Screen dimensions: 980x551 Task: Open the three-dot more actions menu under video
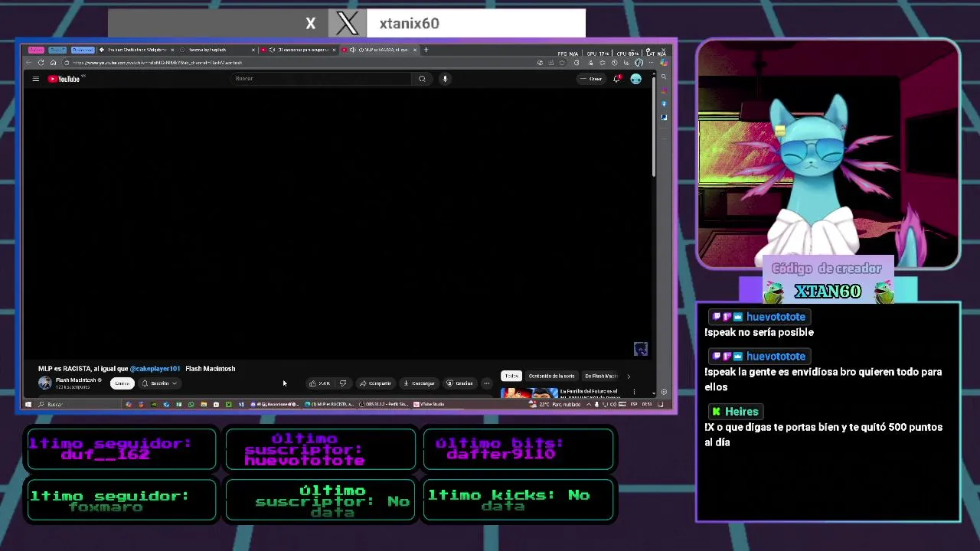(487, 383)
